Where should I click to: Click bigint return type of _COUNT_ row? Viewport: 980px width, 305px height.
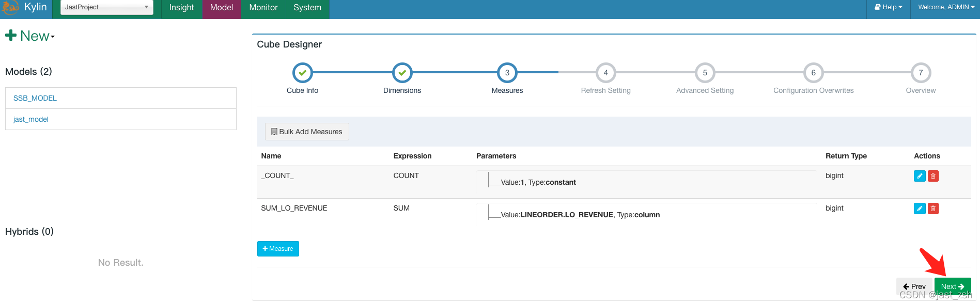click(834, 175)
